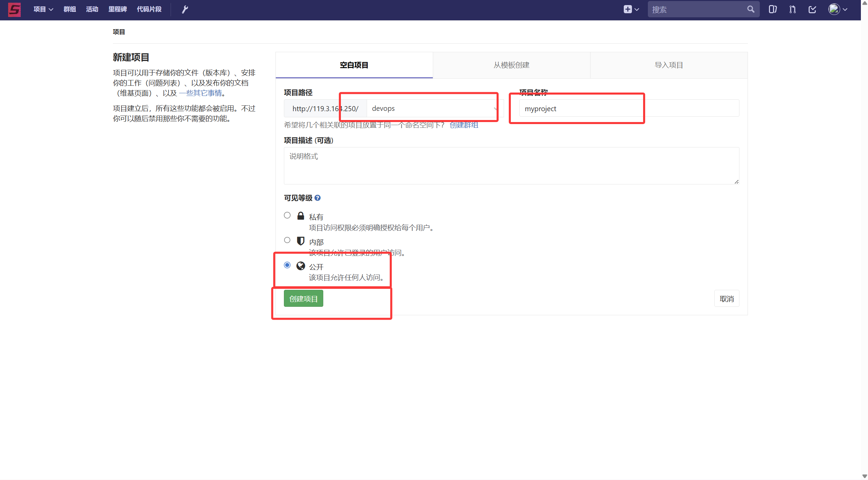
Task: Click the 创建项目 green button
Action: [x=304, y=299]
